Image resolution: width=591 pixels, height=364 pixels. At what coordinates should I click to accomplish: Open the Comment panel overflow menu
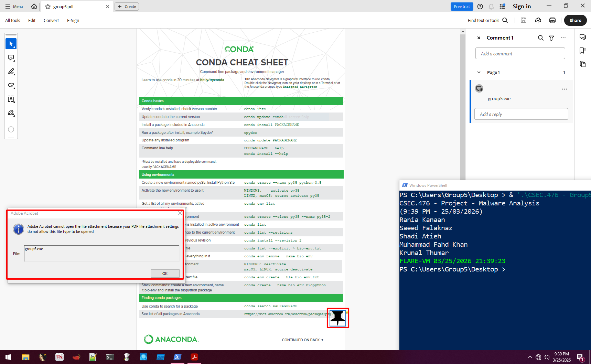[x=563, y=38]
